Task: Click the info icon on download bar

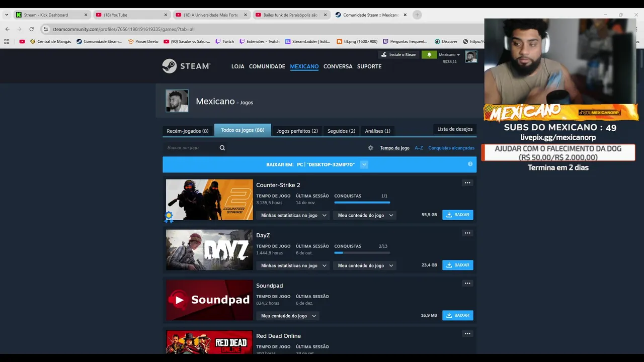Action: 470,164
